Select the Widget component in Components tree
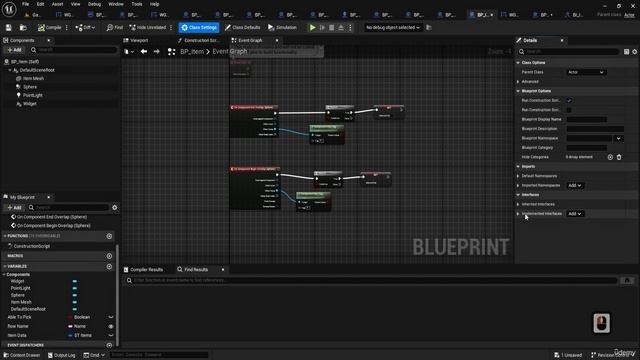 [30, 104]
